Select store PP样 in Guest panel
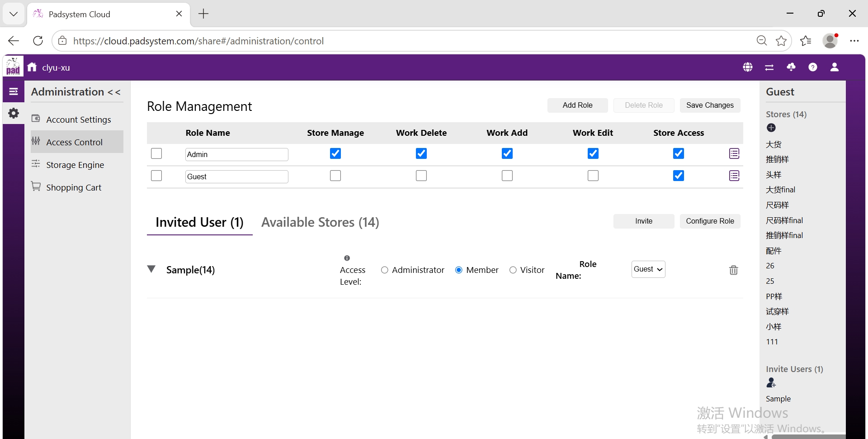The height and width of the screenshot is (439, 868). tap(774, 296)
